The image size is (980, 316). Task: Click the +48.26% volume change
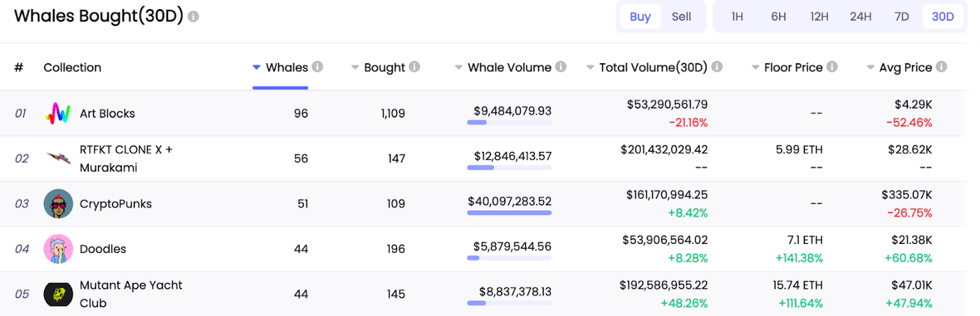click(684, 303)
